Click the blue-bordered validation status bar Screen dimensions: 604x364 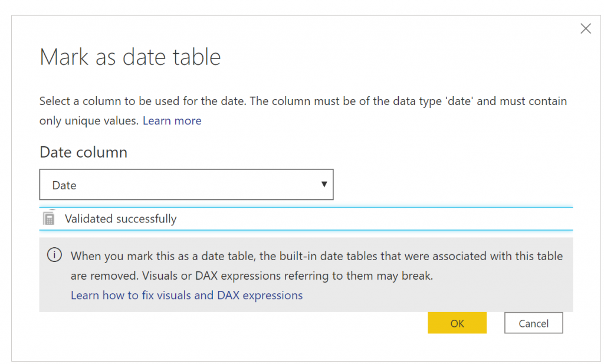pos(306,219)
